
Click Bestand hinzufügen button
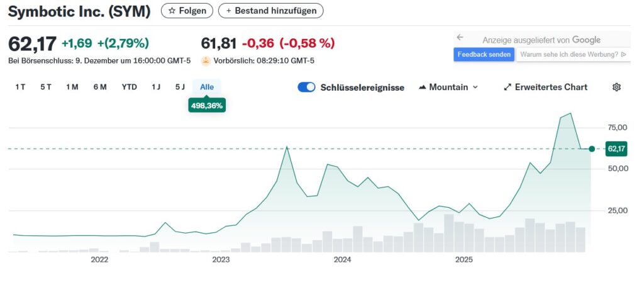point(270,11)
